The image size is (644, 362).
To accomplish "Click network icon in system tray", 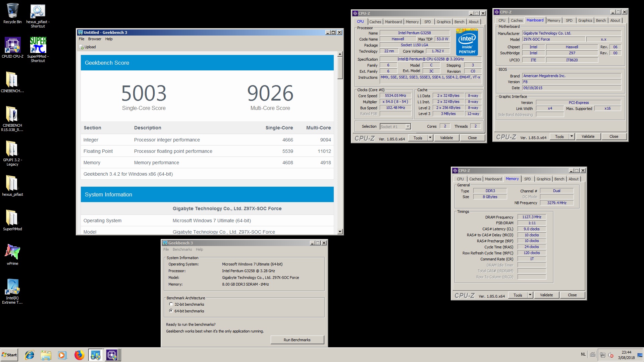I will [602, 355].
